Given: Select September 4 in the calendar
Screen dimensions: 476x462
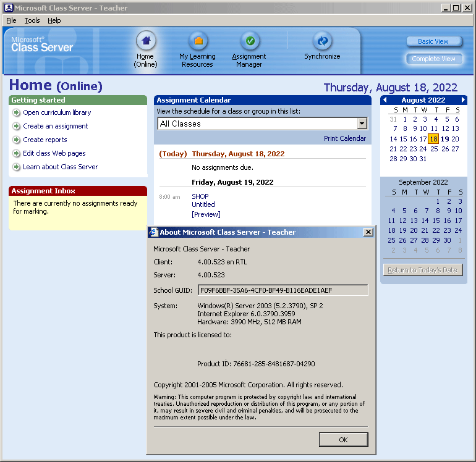Looking at the screenshot, I should (x=393, y=211).
